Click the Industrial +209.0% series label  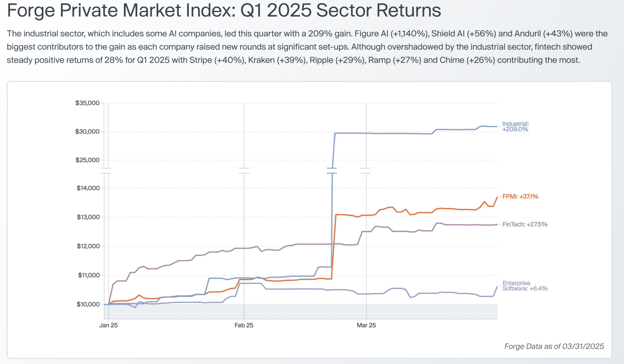[x=515, y=126]
